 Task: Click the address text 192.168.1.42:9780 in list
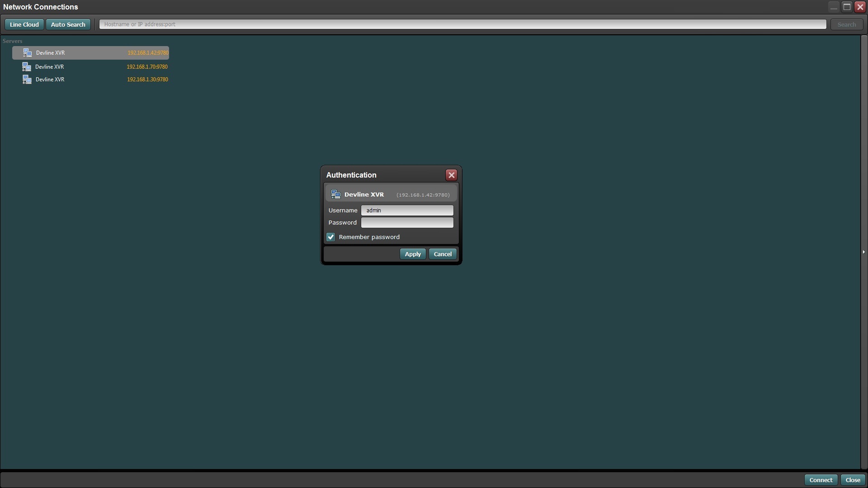148,53
